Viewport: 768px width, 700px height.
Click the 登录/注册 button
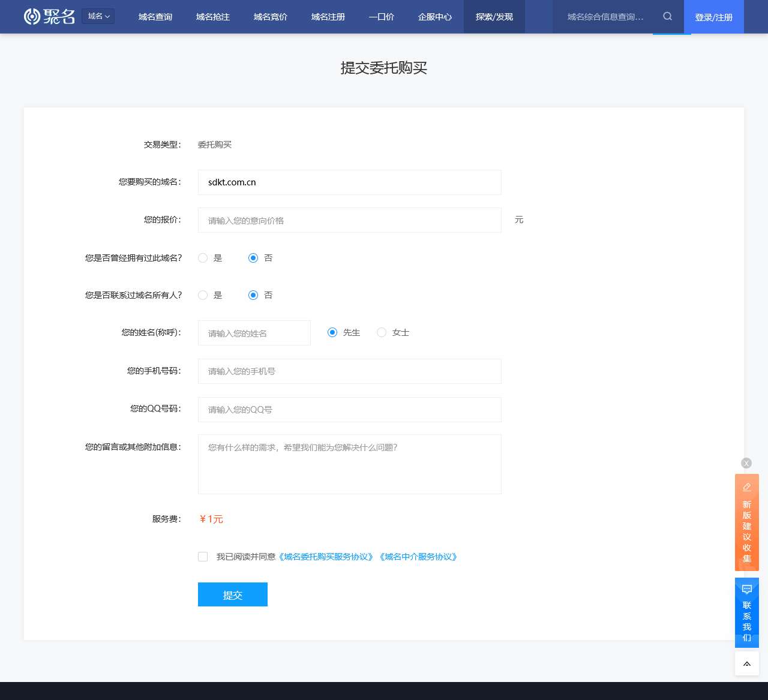[713, 17]
